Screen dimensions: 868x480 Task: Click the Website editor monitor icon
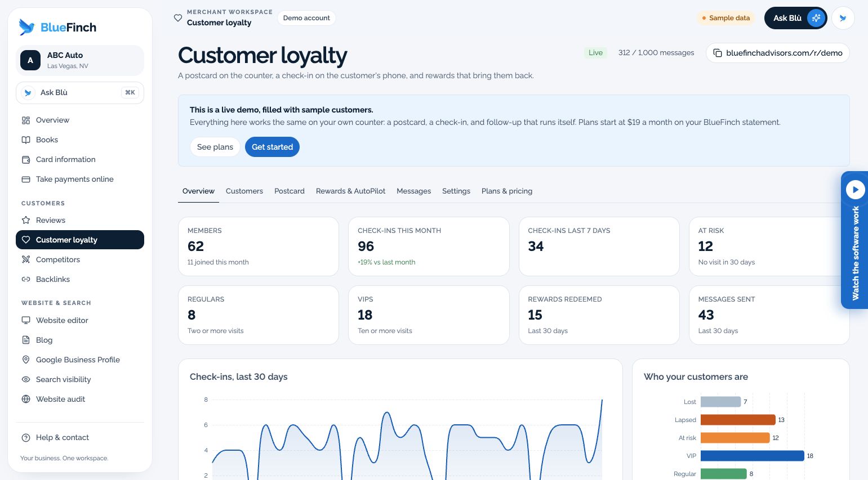tap(26, 320)
